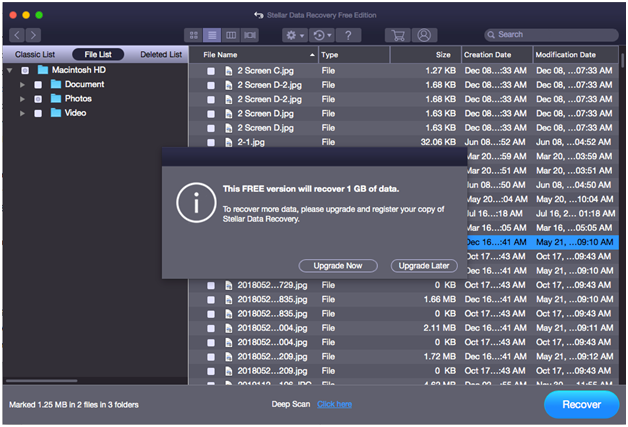Image resolution: width=628 pixels, height=427 pixels.
Task: Click the file icon of 2018052...729.jpg
Action: click(229, 285)
